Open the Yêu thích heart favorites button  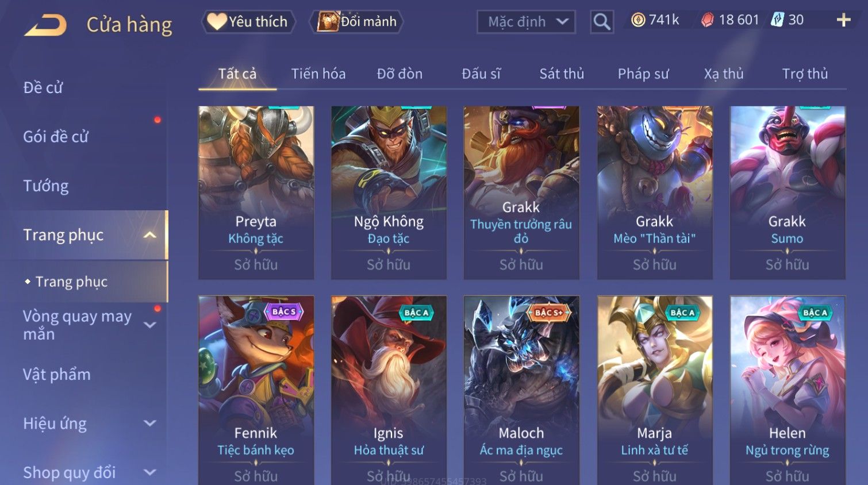(248, 22)
